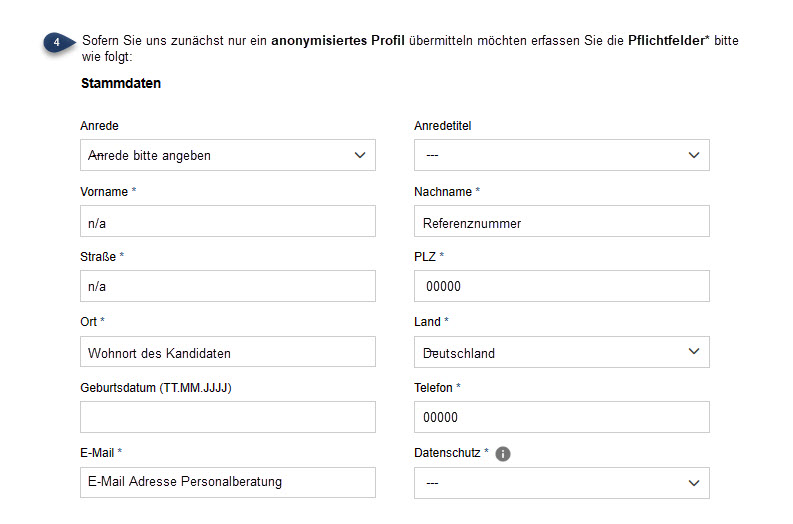The image size is (793, 524).
Task: Click the Datenschutz info icon
Action: point(502,454)
